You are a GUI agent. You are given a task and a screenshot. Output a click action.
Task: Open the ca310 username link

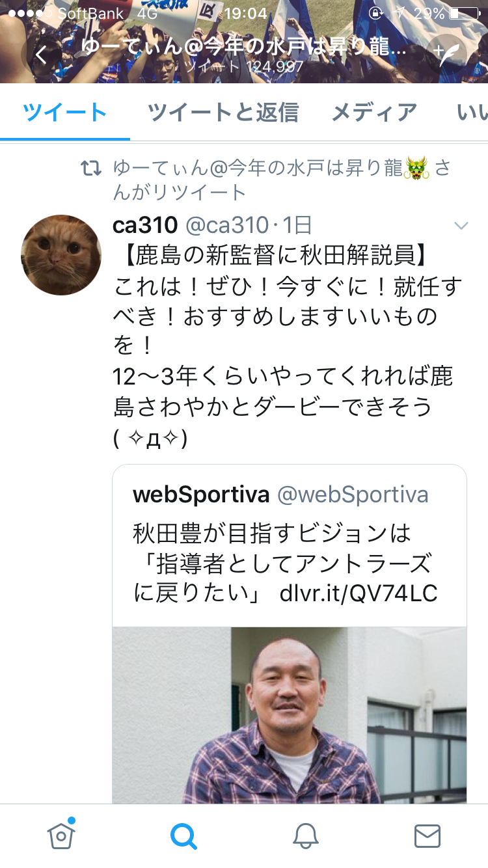145,225
